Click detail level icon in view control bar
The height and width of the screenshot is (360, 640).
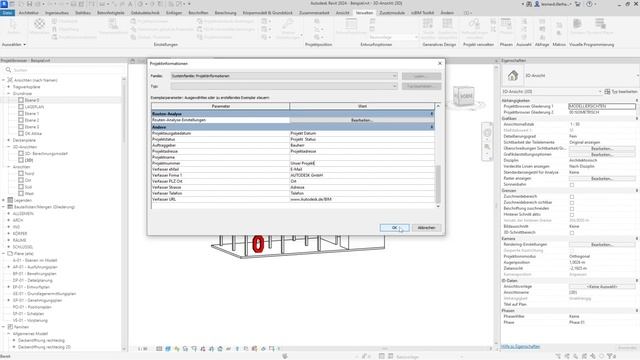(159, 349)
